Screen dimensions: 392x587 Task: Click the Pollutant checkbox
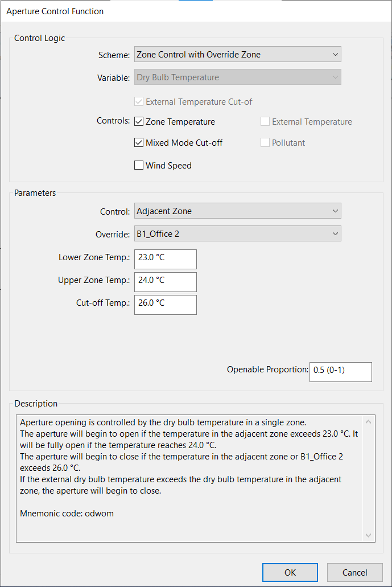[265, 142]
